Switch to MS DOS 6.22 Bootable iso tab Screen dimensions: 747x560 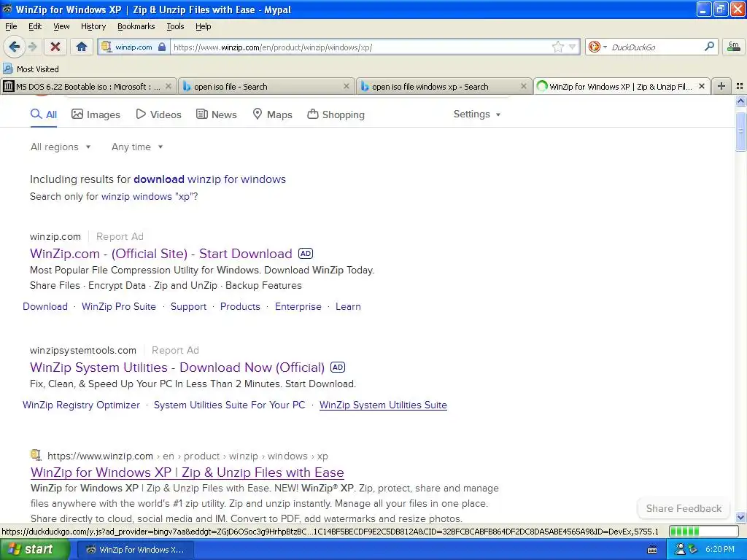88,87
